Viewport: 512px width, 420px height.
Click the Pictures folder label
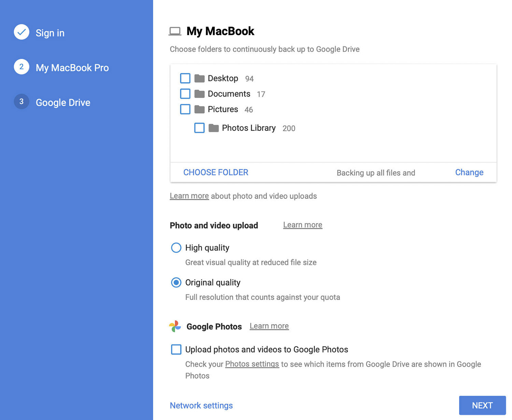tap(223, 109)
